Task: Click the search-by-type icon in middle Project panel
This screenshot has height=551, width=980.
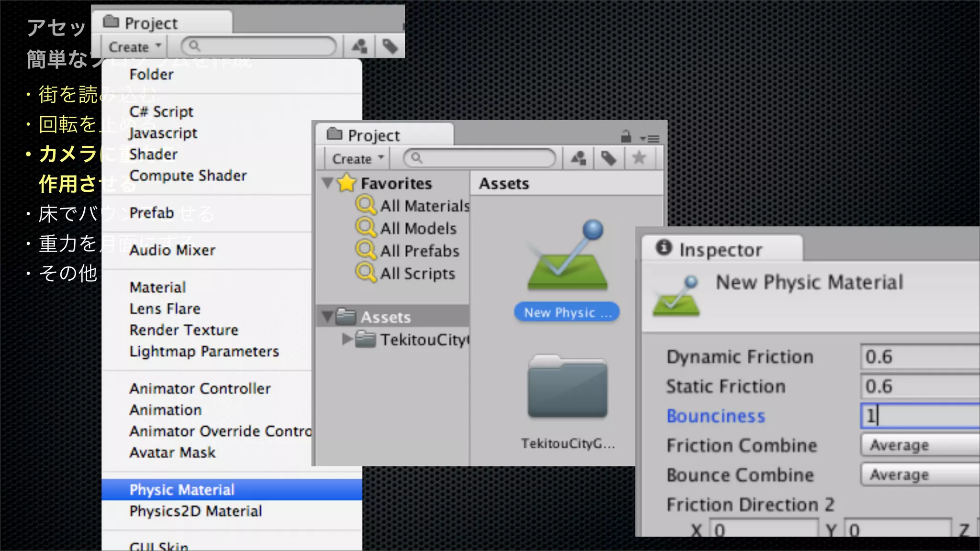Action: pyautogui.click(x=579, y=158)
